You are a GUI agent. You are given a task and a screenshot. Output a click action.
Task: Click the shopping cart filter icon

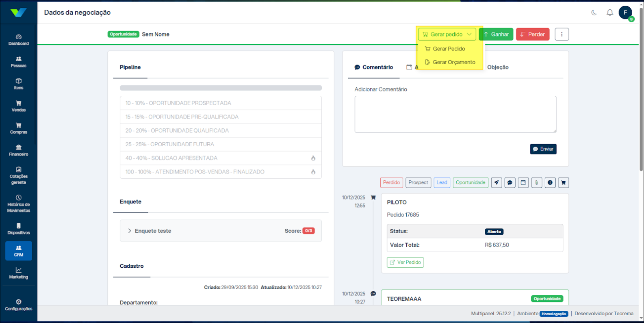(x=563, y=183)
